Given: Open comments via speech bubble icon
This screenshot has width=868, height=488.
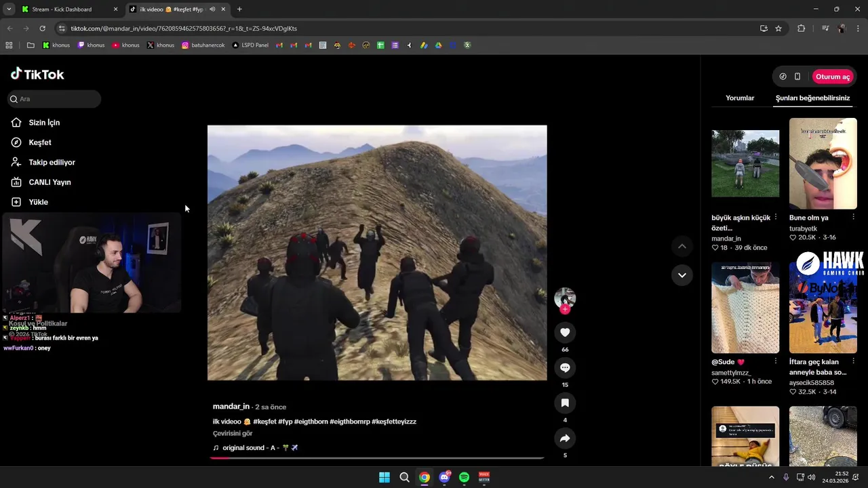Looking at the screenshot, I should pyautogui.click(x=565, y=367).
